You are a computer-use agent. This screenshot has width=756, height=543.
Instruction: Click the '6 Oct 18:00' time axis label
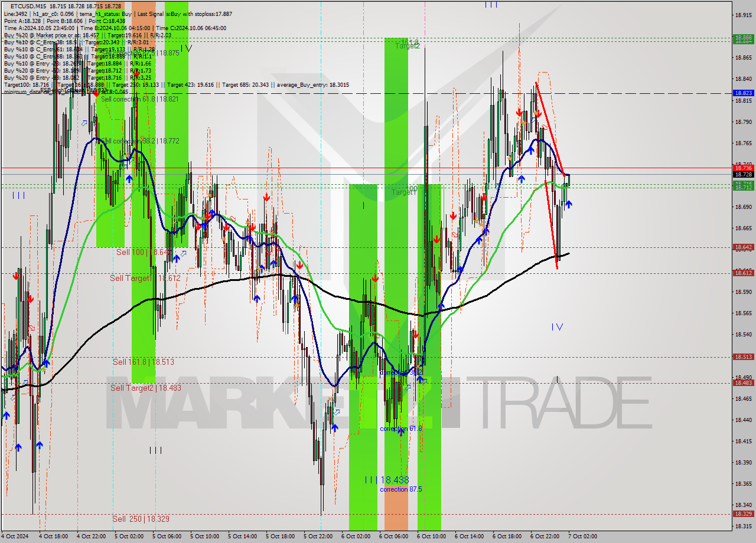coord(507,537)
